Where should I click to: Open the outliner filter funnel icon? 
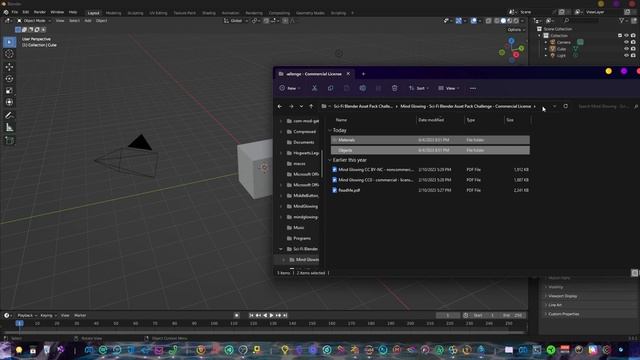click(x=621, y=20)
